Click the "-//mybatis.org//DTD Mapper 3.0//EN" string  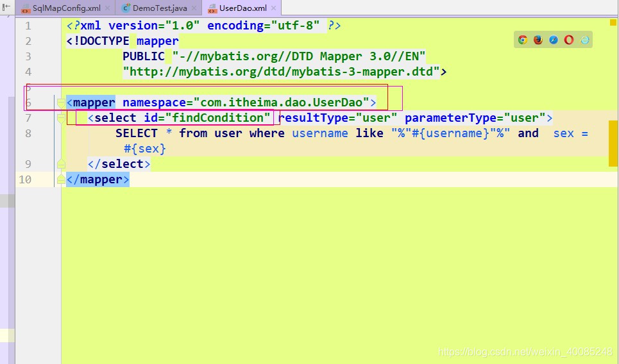point(299,56)
